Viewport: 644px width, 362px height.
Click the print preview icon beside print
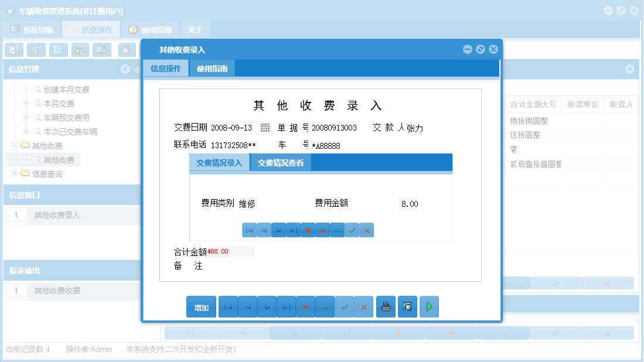(x=407, y=306)
